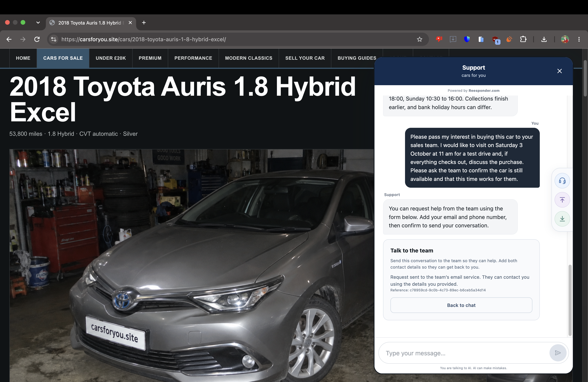The width and height of the screenshot is (588, 382).
Task: Open the red extension with badge 1
Action: 495,39
